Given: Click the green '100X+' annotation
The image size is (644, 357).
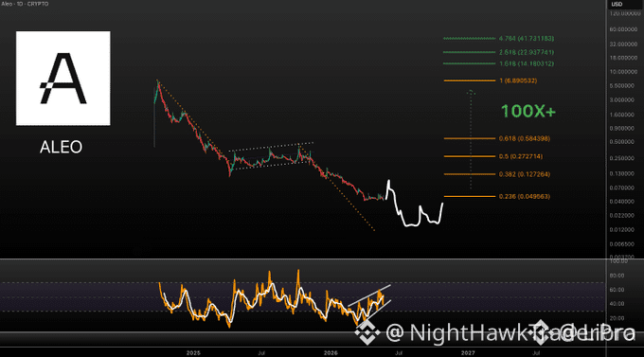Looking at the screenshot, I should [528, 112].
